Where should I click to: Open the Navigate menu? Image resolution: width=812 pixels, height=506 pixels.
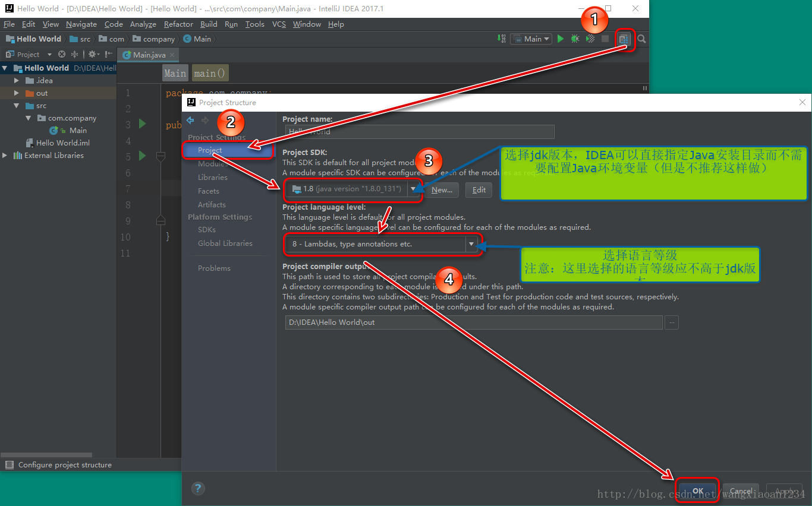pyautogui.click(x=81, y=24)
